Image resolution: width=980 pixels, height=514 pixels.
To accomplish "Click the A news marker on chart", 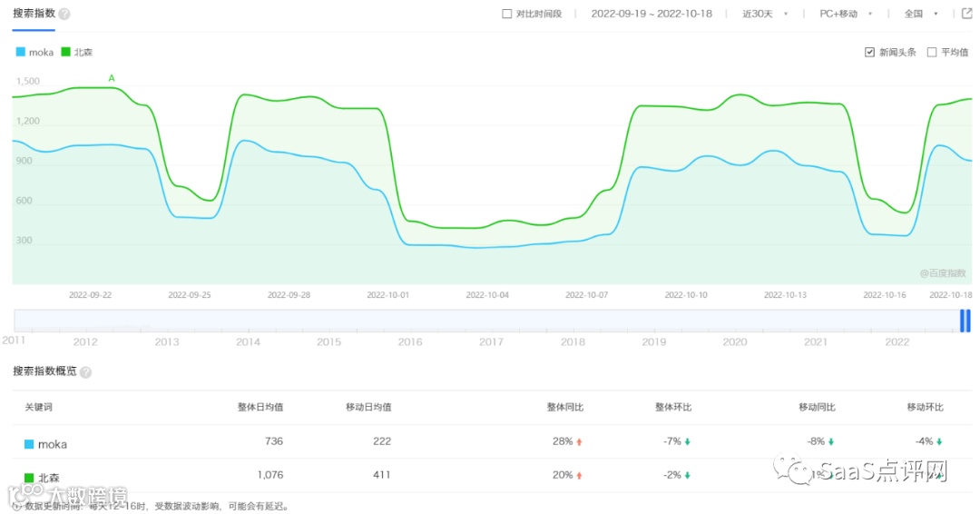I will (112, 78).
